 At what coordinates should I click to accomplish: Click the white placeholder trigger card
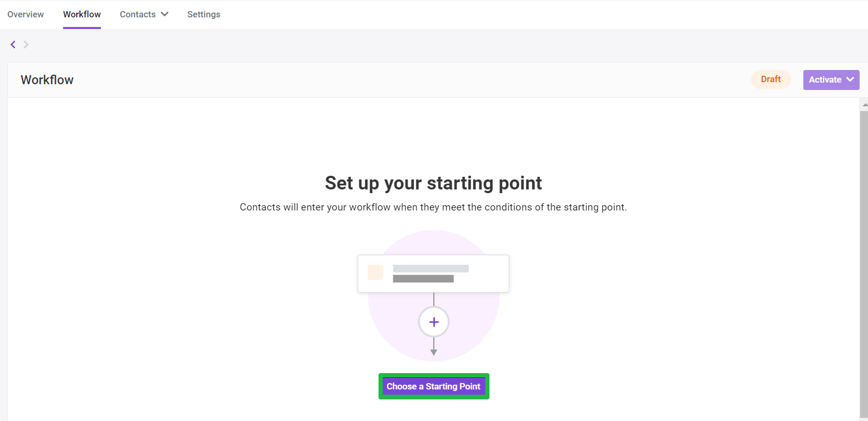(x=434, y=274)
